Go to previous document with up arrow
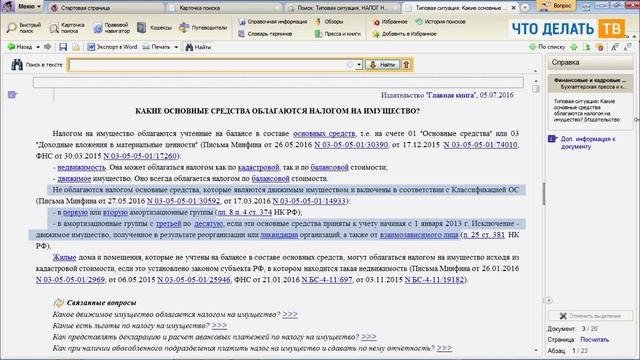640x360 pixels. pyautogui.click(x=574, y=47)
